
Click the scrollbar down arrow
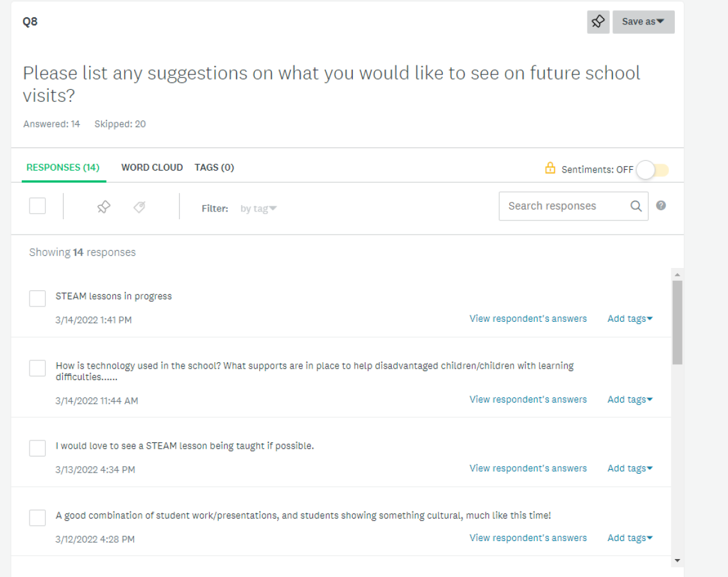coord(677,561)
